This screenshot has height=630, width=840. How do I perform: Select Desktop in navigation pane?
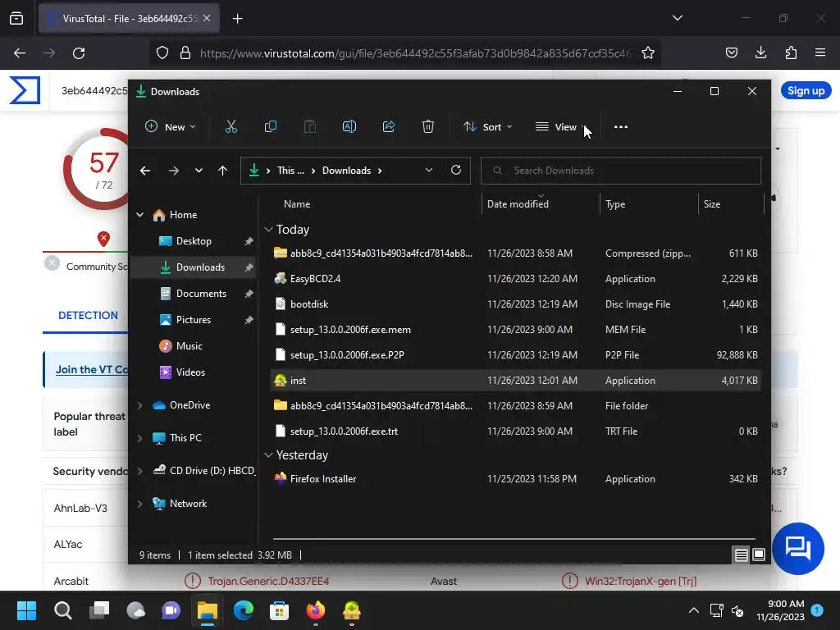pos(193,241)
